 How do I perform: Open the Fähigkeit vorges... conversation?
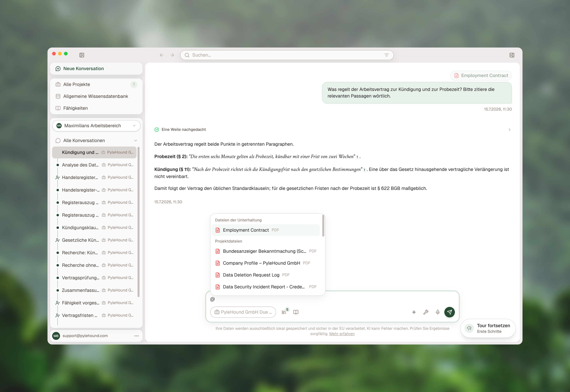click(94, 303)
